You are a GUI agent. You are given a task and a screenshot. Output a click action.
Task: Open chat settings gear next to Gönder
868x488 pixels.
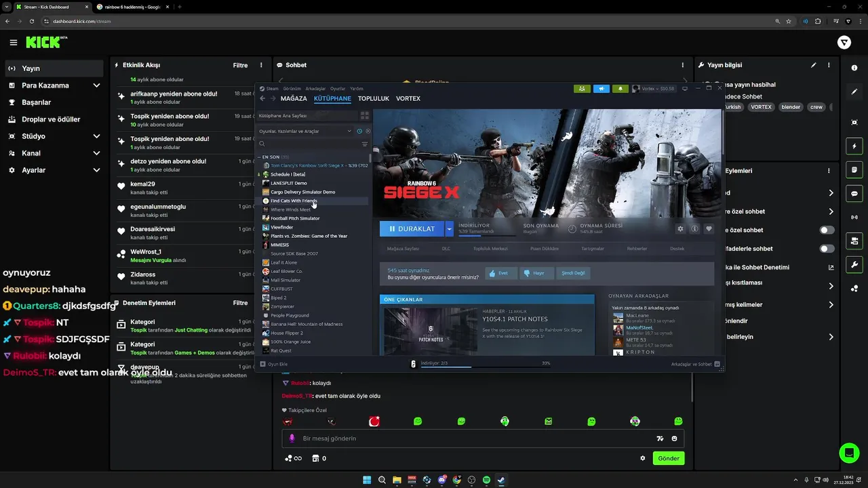[643, 458]
